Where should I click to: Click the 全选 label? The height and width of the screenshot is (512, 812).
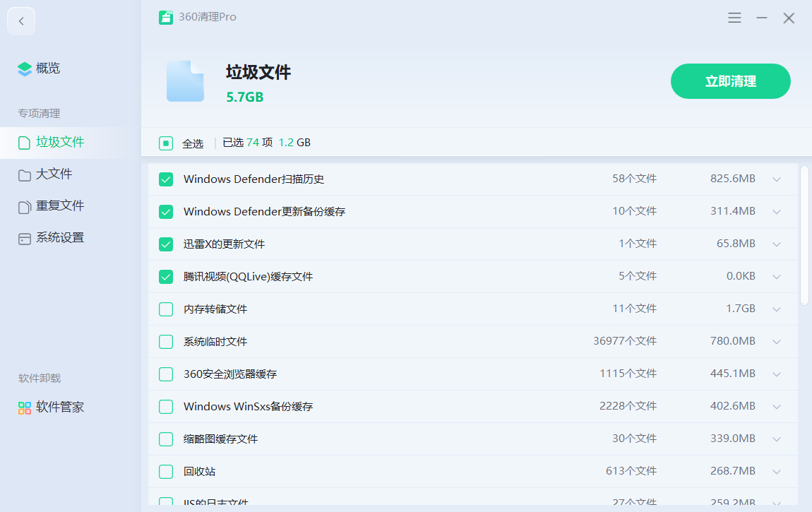193,143
